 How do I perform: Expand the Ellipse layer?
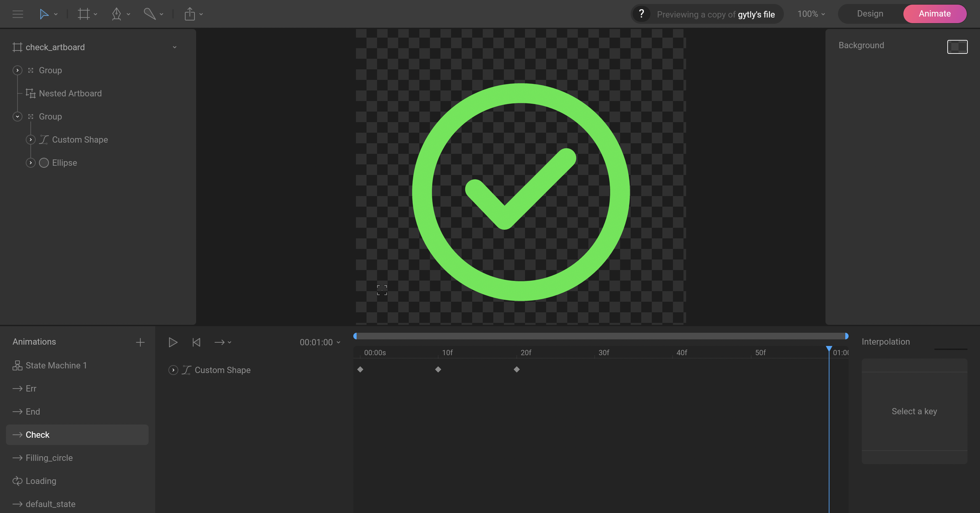click(x=31, y=163)
